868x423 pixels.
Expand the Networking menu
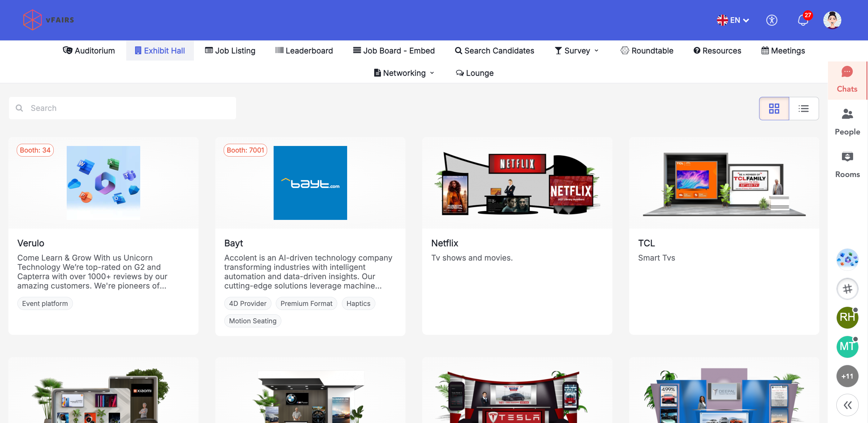pos(404,73)
